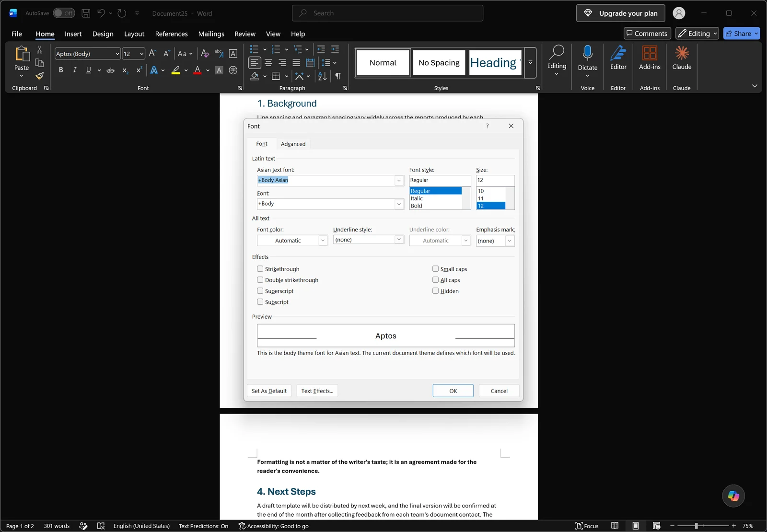This screenshot has width=767, height=532.
Task: Align text right in the ribbon
Action: [x=282, y=63]
